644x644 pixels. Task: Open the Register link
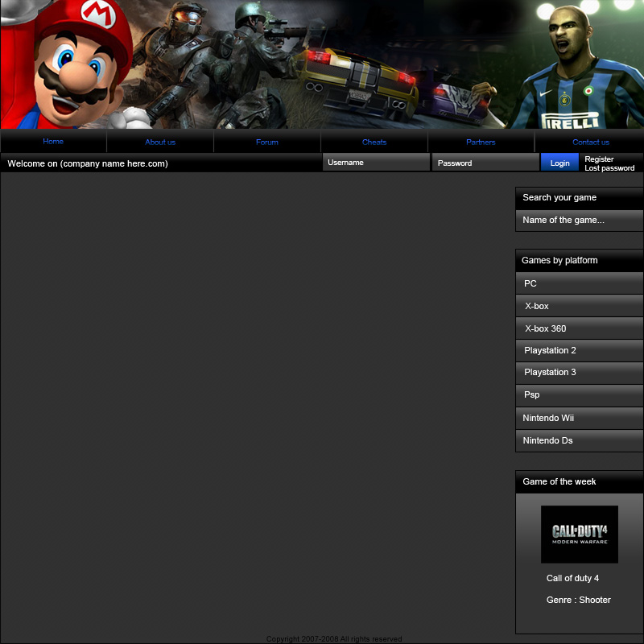599,159
